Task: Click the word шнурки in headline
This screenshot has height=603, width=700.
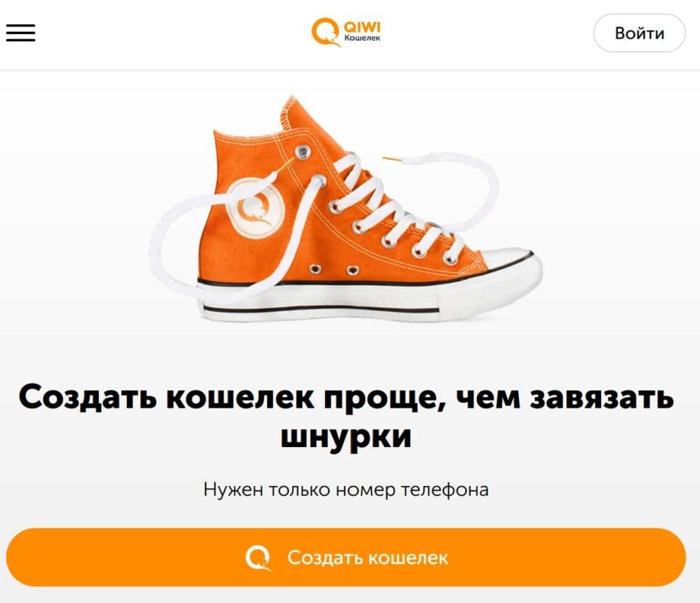Action: tap(346, 436)
